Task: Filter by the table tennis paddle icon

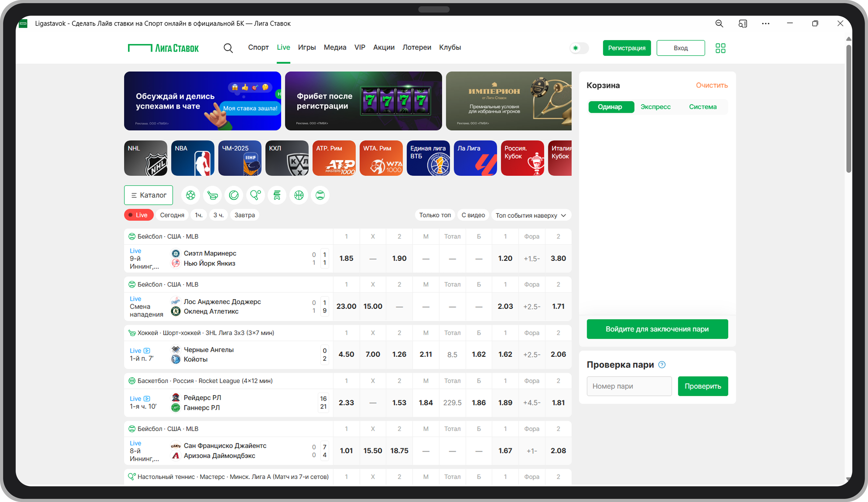Action: 255,195
